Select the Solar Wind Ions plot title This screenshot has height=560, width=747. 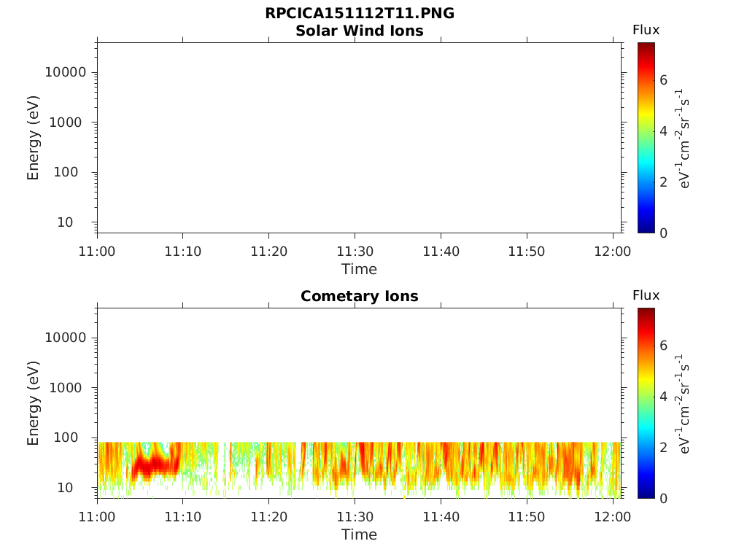(x=359, y=31)
